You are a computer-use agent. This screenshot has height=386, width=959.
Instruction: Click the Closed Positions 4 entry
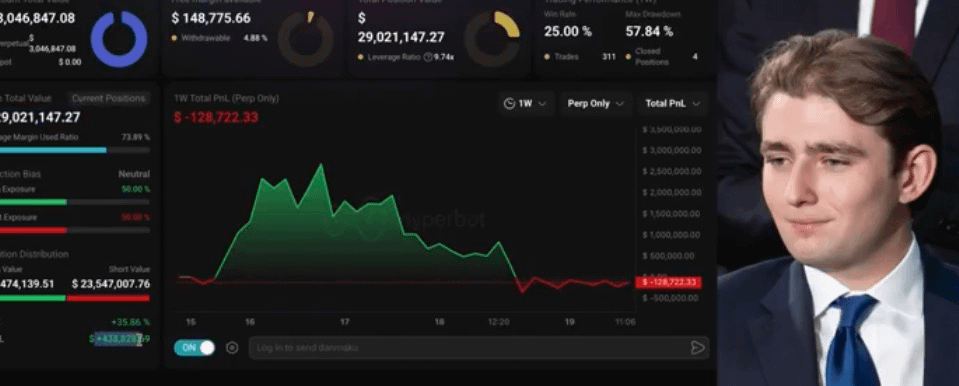point(662,57)
